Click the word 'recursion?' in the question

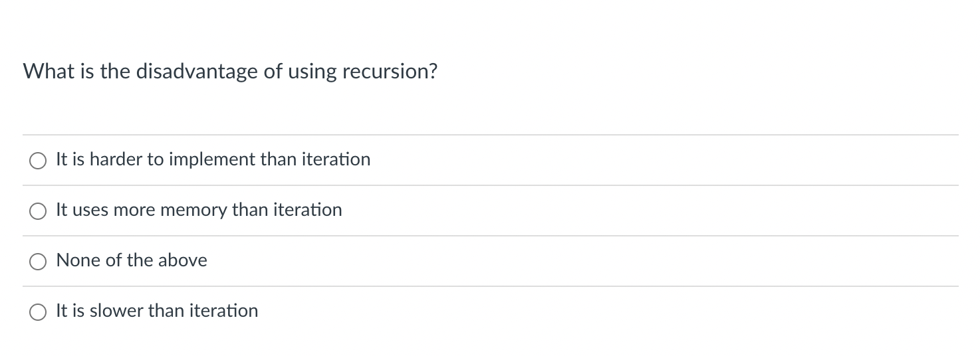pyautogui.click(x=390, y=72)
